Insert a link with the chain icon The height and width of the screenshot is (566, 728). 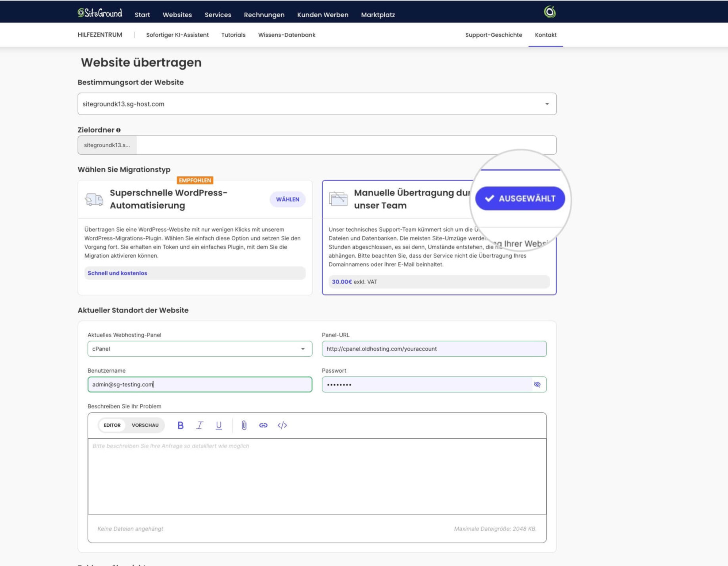tap(263, 425)
